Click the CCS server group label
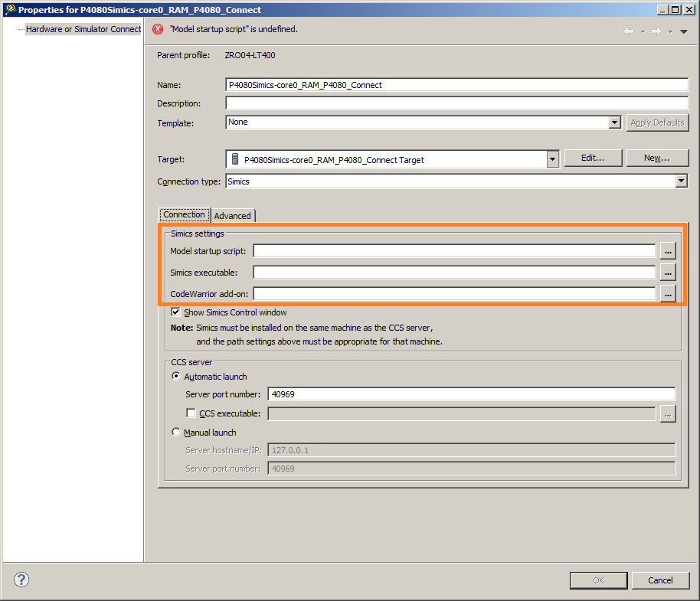The height and width of the screenshot is (601, 700). tap(191, 362)
